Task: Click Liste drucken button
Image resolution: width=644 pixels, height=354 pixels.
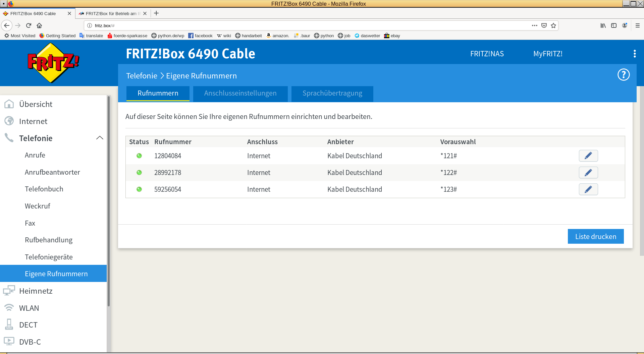Action: pos(596,236)
